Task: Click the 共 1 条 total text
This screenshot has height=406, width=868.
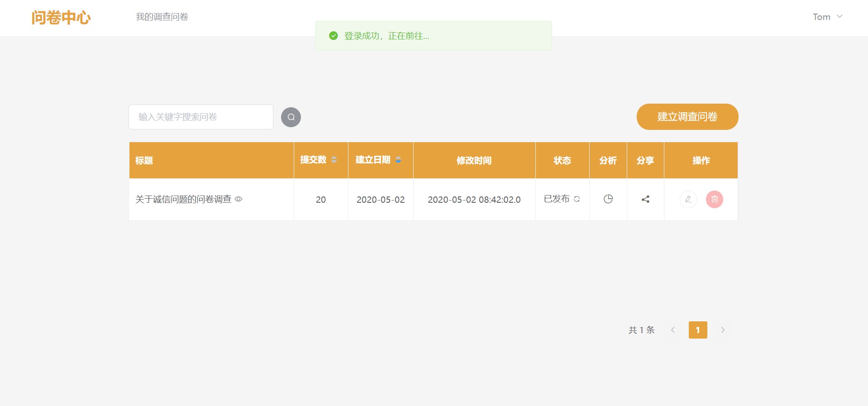Action: coord(642,330)
